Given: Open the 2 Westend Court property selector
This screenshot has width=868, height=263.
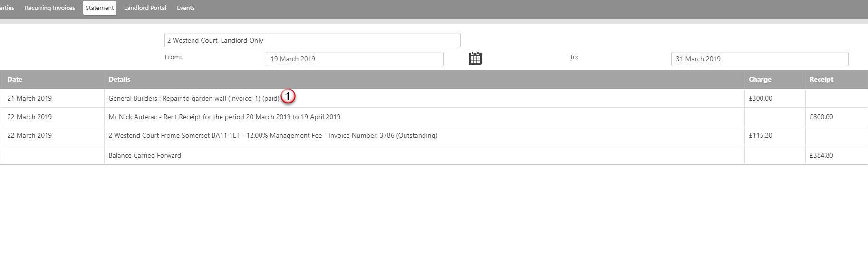Looking at the screenshot, I should 312,40.
